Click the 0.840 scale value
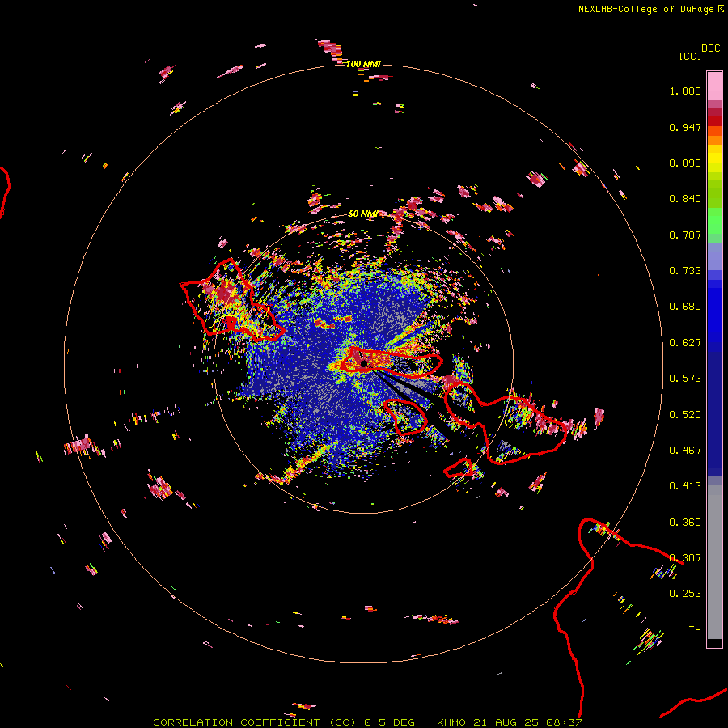 [x=685, y=199]
